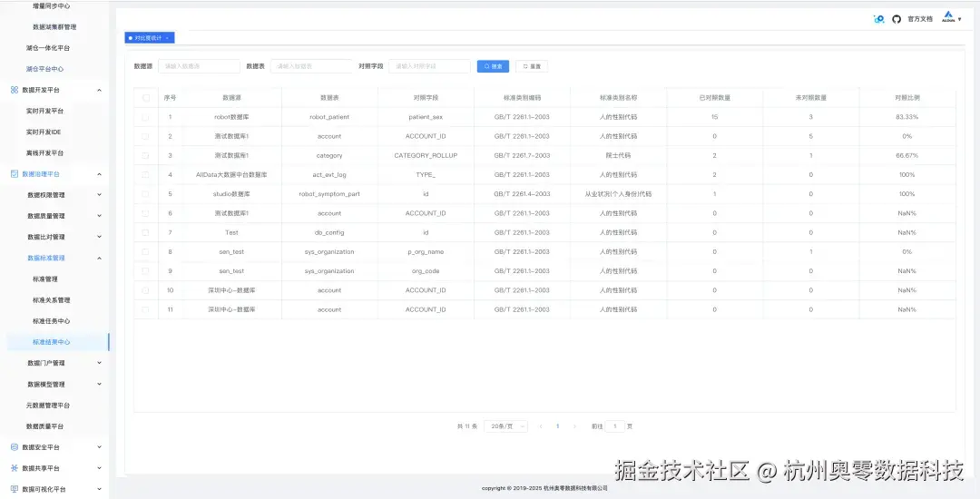Open 湖仓平台中心 in the sidebar
This screenshot has width=980, height=499.
coord(45,69)
